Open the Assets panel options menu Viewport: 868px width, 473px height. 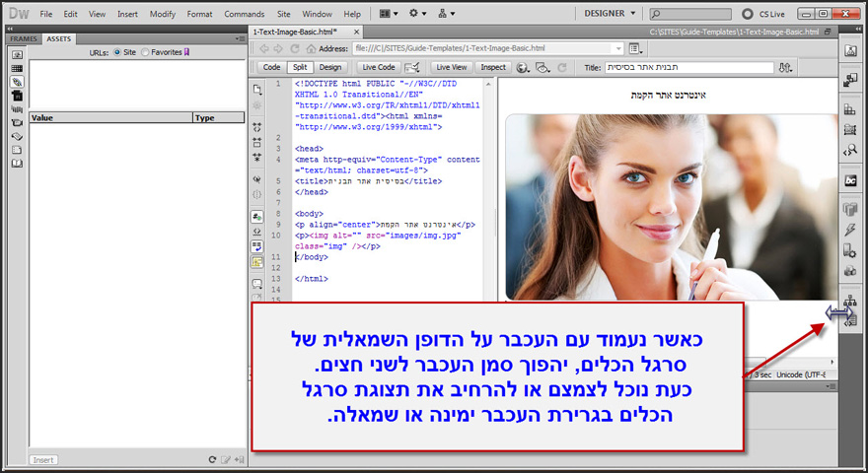point(241,38)
